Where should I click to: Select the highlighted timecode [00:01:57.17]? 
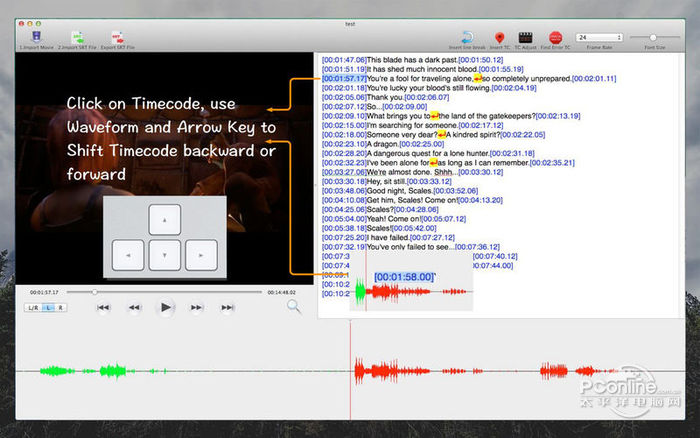(344, 79)
